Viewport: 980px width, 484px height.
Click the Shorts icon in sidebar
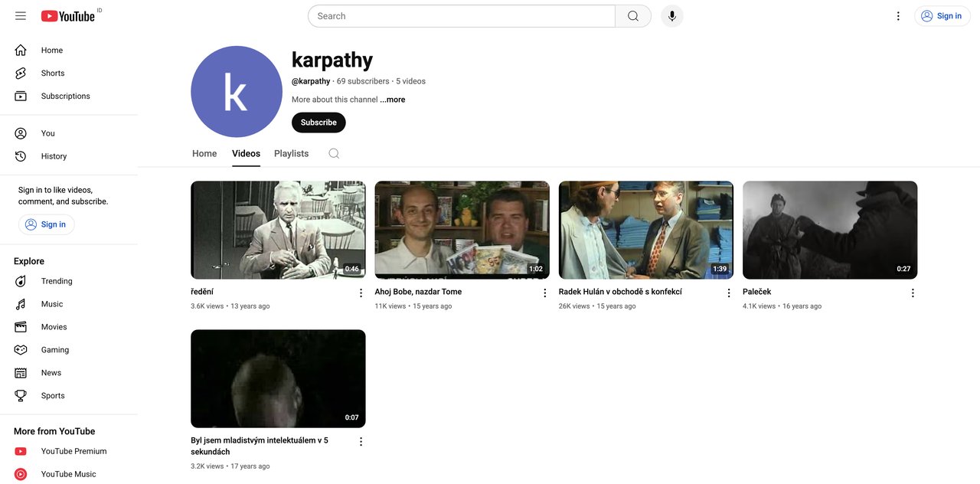[x=21, y=74]
